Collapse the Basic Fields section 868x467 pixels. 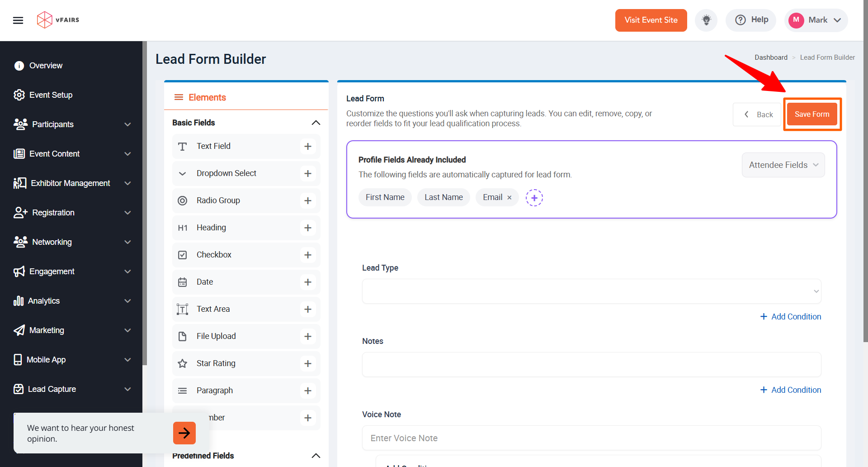click(316, 123)
